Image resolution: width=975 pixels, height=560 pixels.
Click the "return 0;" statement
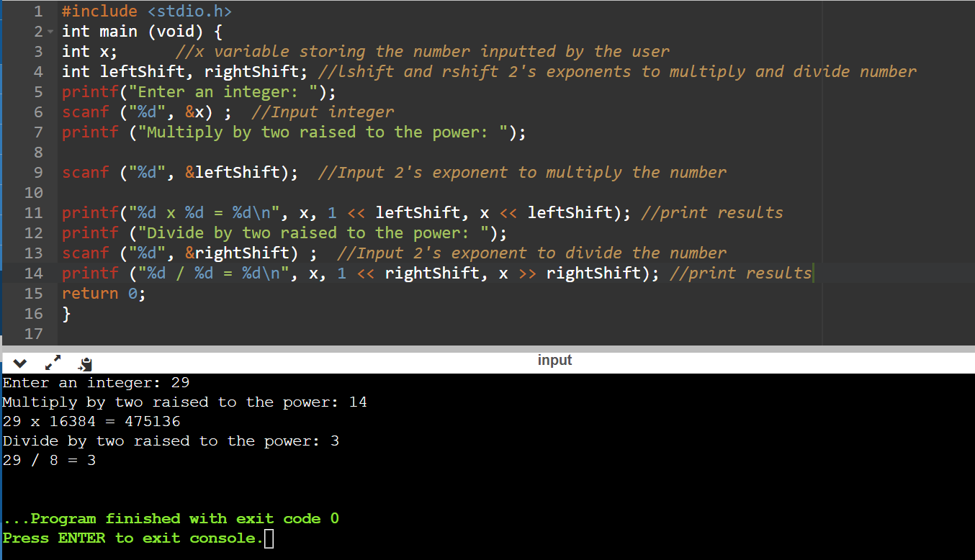103,294
